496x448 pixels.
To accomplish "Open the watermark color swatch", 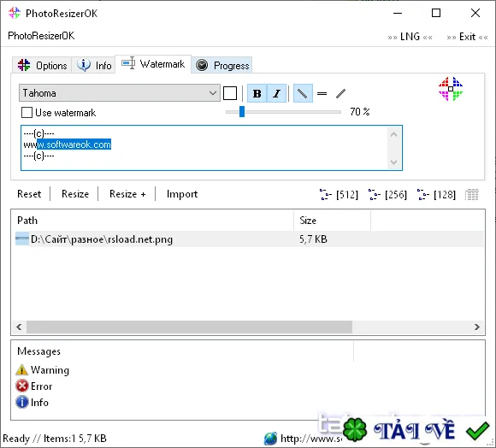I will 230,93.
